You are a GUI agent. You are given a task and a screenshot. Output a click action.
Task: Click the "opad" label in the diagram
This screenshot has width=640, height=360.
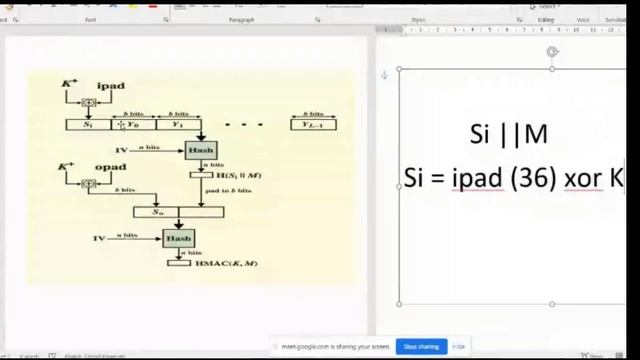111,167
